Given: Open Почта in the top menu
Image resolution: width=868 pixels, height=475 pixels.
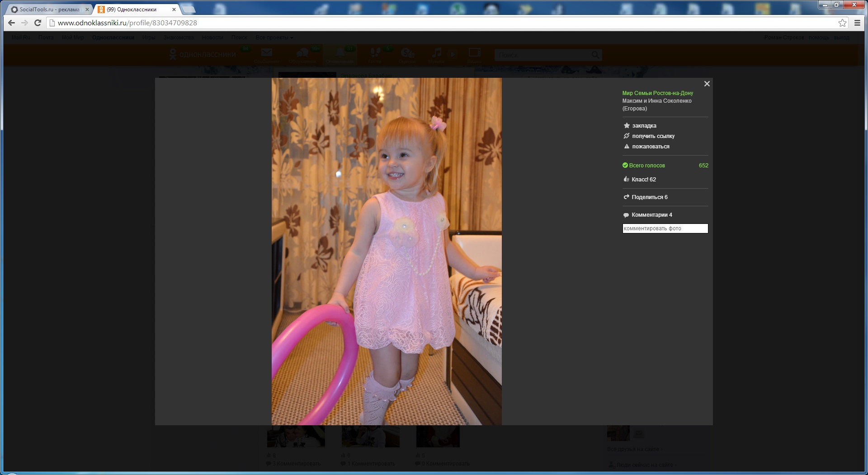Looking at the screenshot, I should (x=46, y=38).
